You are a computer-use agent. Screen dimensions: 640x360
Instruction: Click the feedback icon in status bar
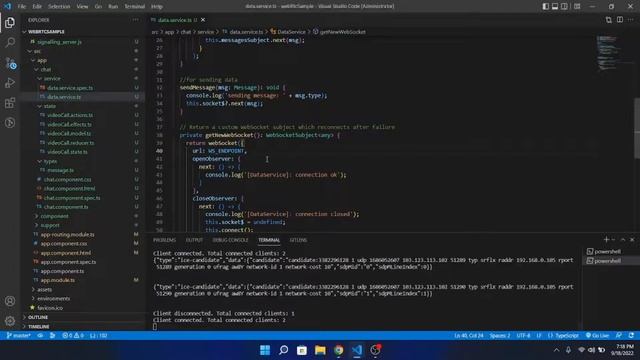coord(619,336)
